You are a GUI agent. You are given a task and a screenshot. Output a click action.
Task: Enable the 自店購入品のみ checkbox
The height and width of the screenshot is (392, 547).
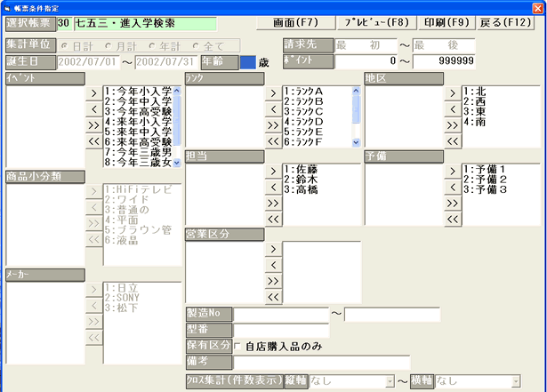click(237, 346)
